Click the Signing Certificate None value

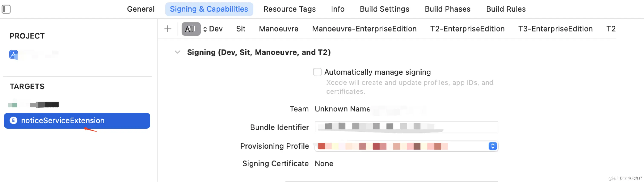point(324,163)
